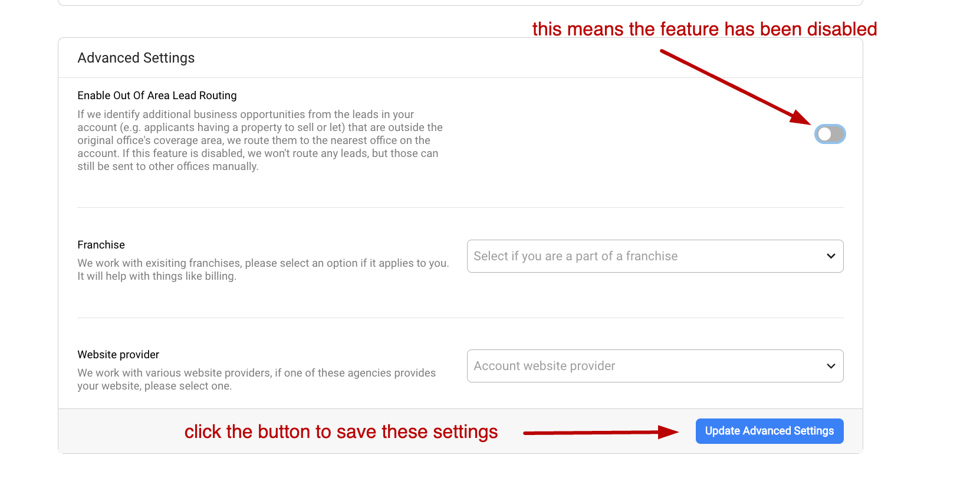Viewport: 980px width, 484px height.
Task: Switch on the disabled lead routing feature
Action: pos(830,134)
